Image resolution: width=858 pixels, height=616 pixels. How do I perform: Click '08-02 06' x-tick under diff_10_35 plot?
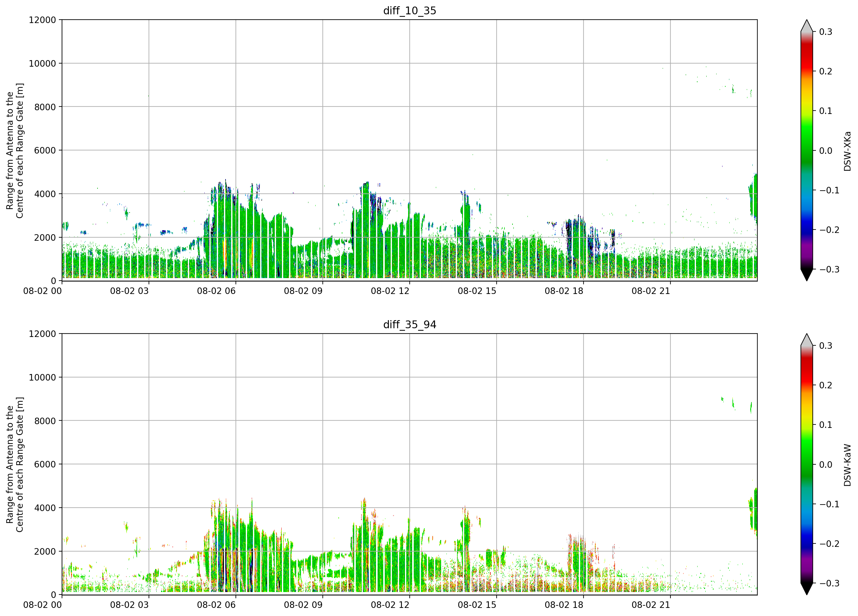[217, 291]
